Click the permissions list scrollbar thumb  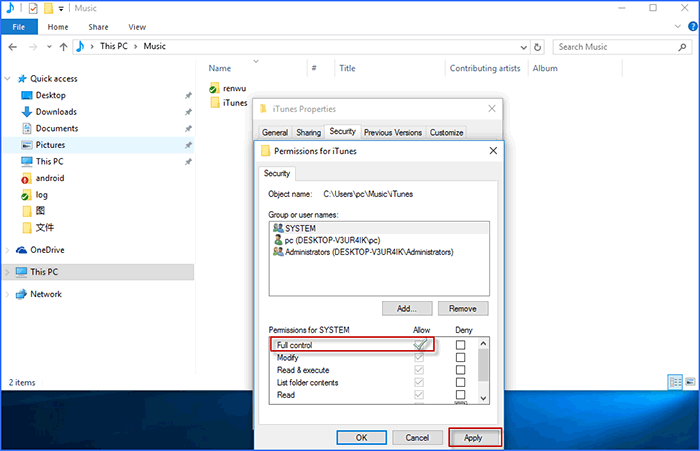pos(483,365)
